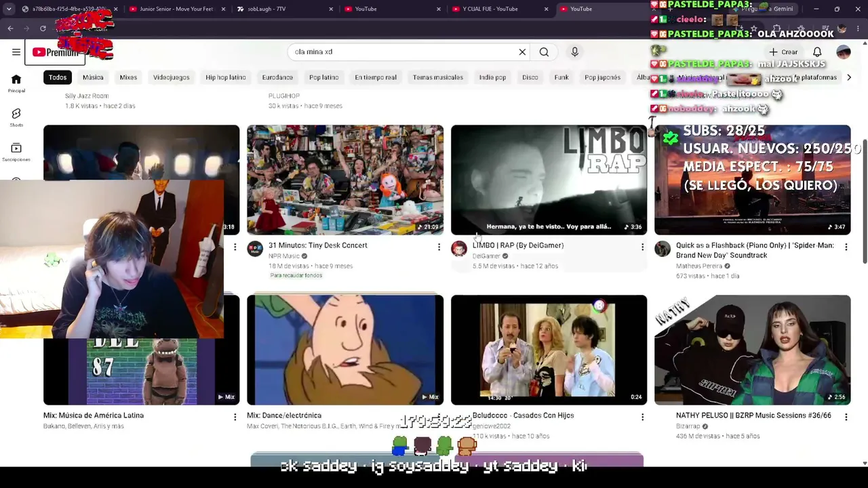Click the 'Para recaudar fondos' badge
This screenshot has height=488, width=868.
(296, 275)
